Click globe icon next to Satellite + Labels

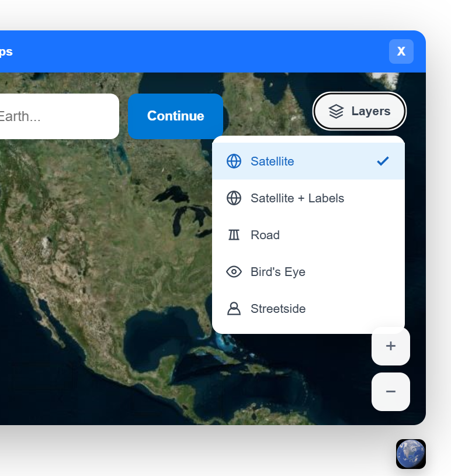point(234,198)
